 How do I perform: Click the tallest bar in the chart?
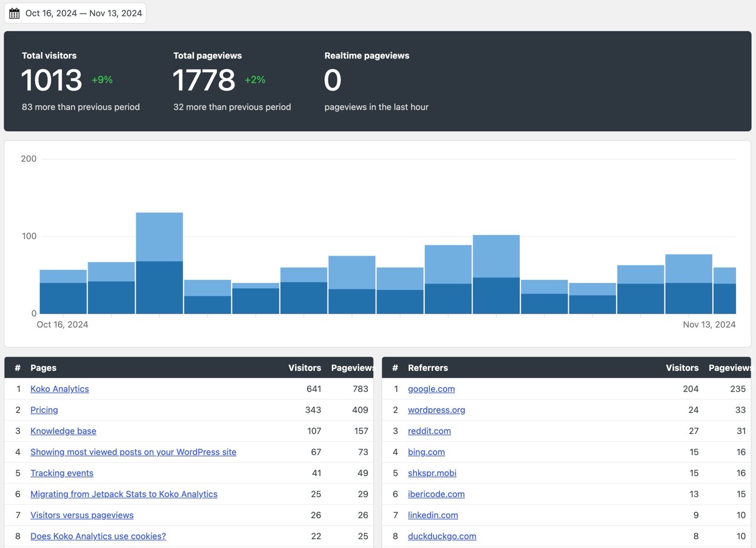coord(159,263)
